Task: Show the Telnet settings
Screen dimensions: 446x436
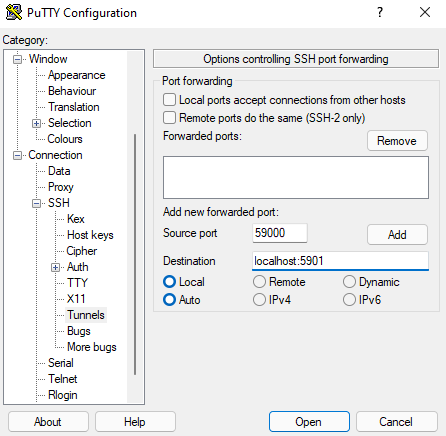Action: 63,379
